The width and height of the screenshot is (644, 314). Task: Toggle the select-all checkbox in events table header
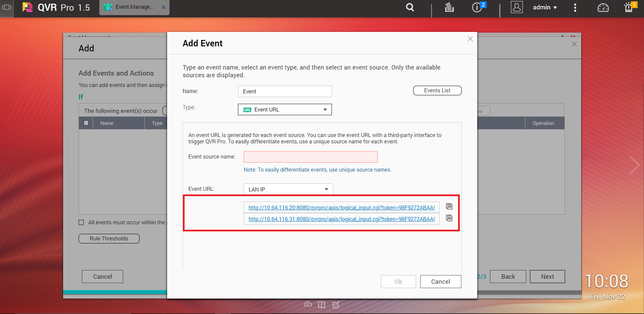[x=86, y=123]
